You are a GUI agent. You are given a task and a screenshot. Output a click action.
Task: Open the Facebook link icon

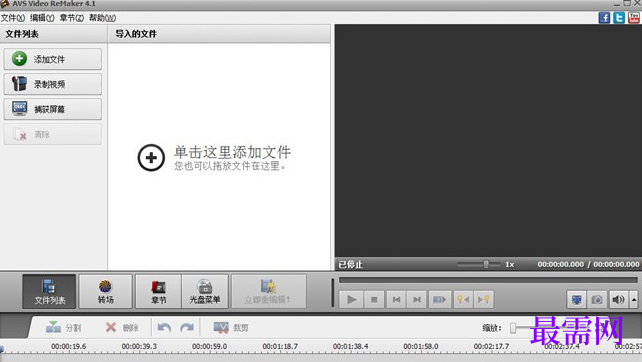tap(604, 18)
